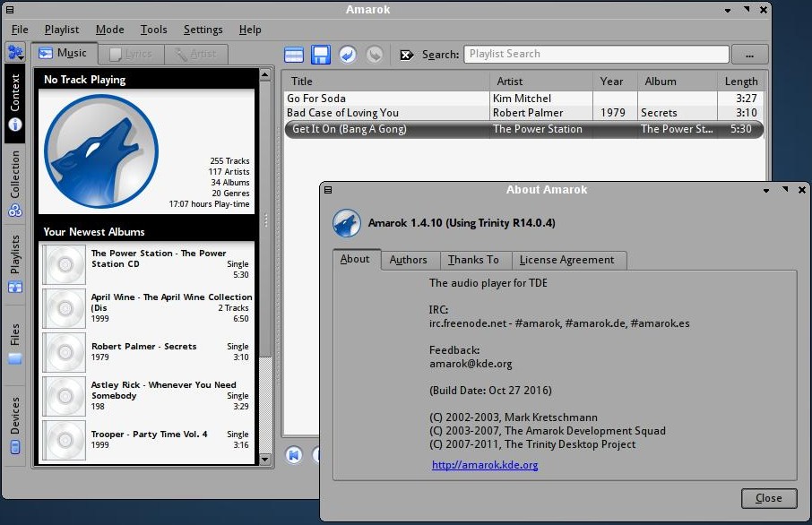Open About Amarok window menu icon
The height and width of the screenshot is (525, 812).
(328, 190)
